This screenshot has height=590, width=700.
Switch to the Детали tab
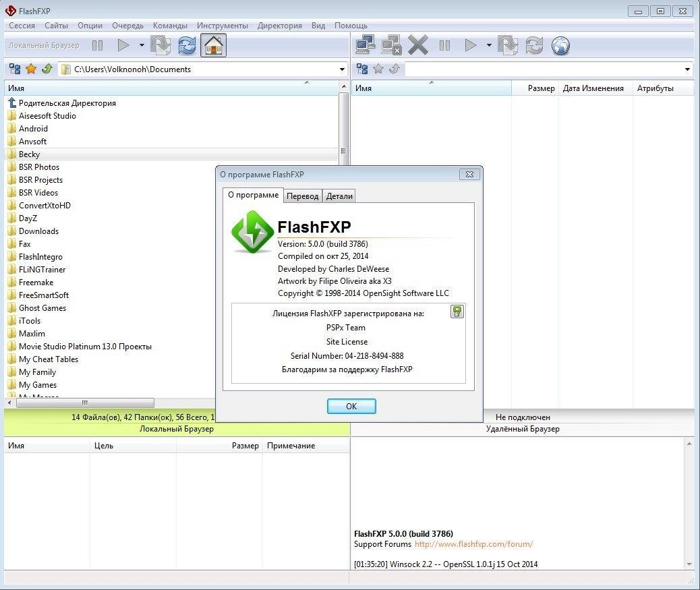[x=339, y=196]
